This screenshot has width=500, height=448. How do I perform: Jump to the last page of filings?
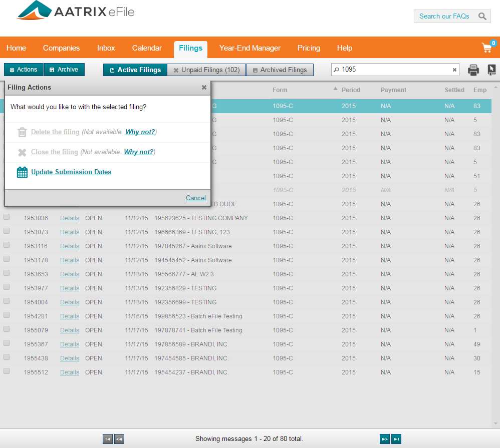(396, 439)
